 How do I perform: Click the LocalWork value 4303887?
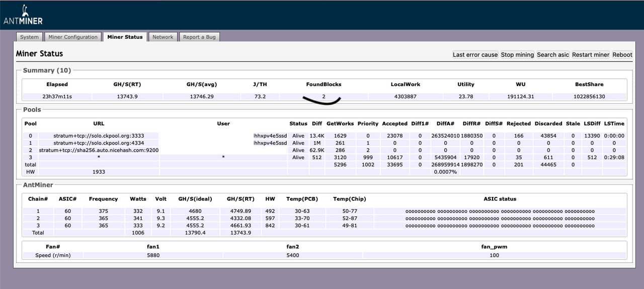(405, 97)
